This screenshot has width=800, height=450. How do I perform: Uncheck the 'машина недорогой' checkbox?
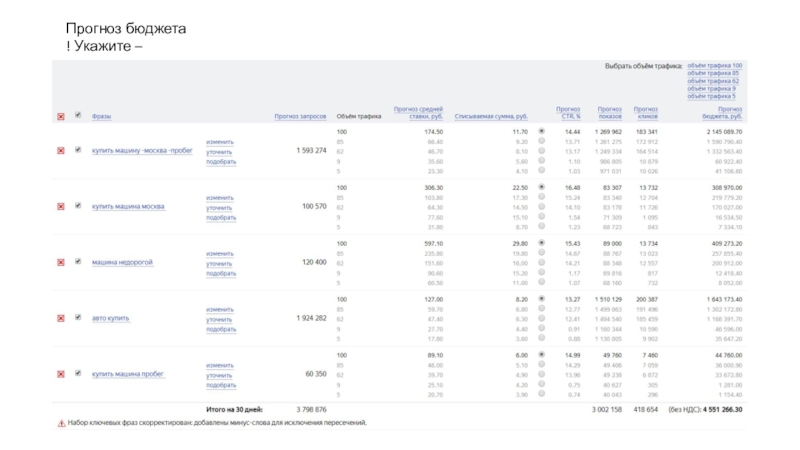78,262
